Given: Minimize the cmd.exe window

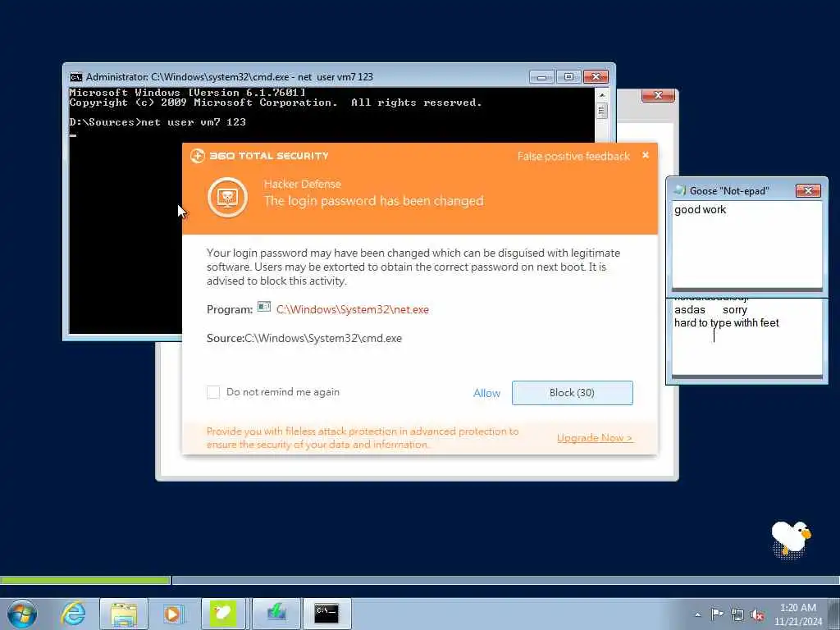Looking at the screenshot, I should (541, 77).
